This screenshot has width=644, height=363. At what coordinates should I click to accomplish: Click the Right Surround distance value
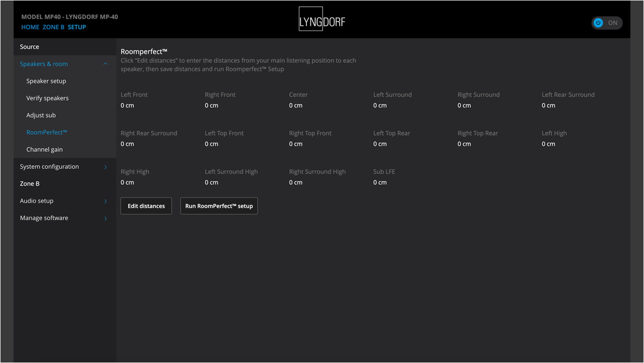[465, 106]
